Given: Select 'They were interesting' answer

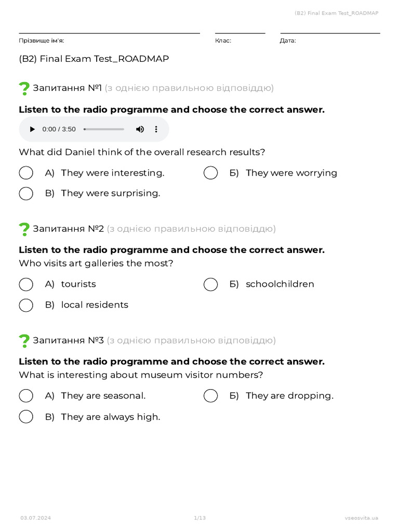Looking at the screenshot, I should [26, 173].
